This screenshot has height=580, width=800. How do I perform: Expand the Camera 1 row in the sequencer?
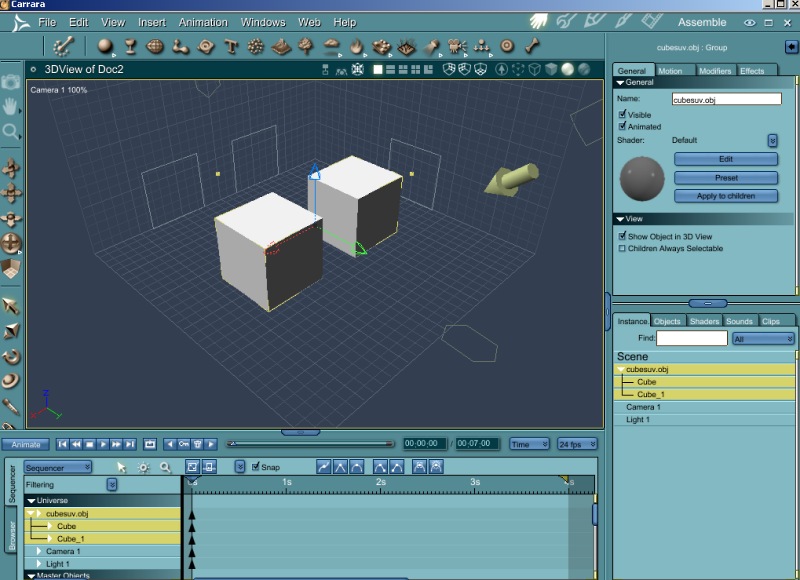(x=40, y=552)
